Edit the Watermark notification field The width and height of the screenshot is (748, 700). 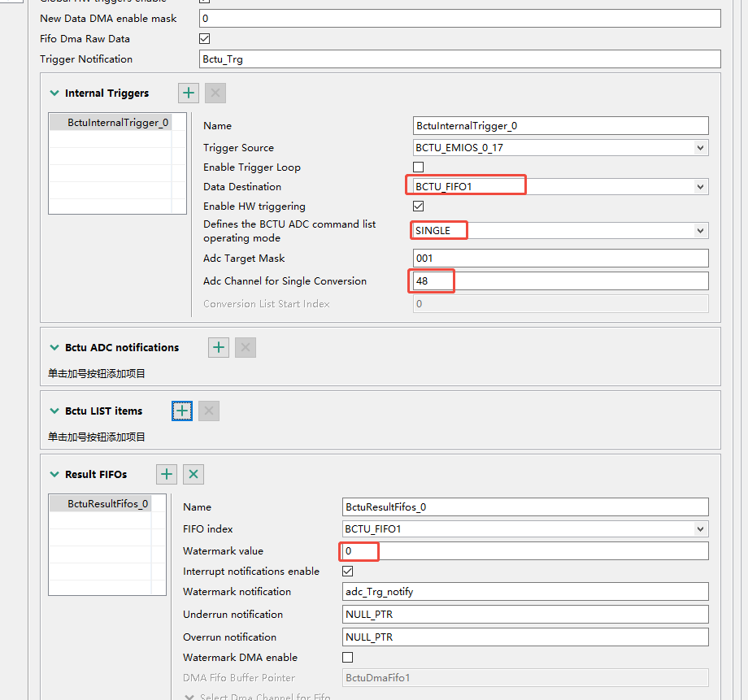(x=525, y=592)
